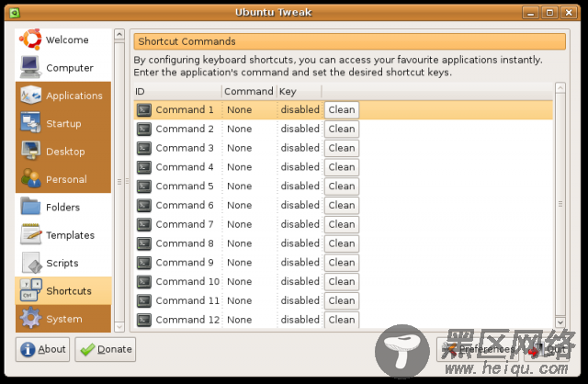Click the Ubuntu logo Welcome icon

30,40
